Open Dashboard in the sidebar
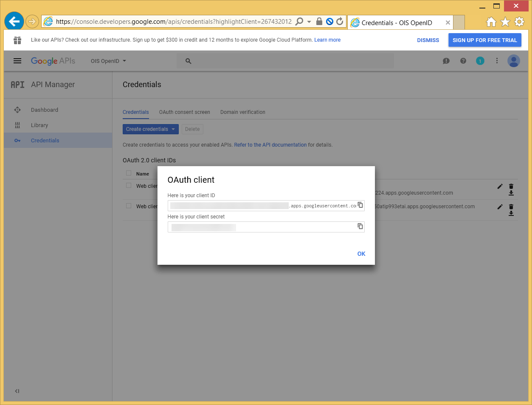Viewport: 532px width, 405px height. [58, 110]
